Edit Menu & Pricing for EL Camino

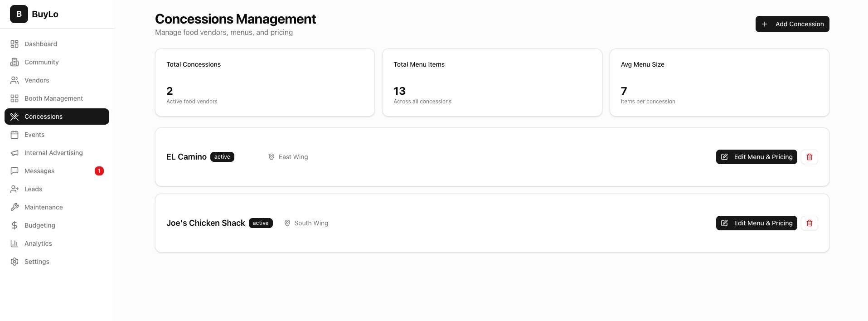coord(756,157)
